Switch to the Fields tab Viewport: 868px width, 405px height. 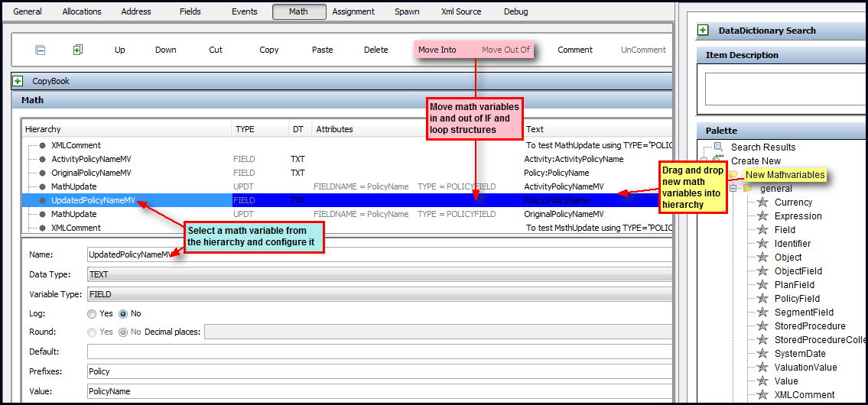pos(190,11)
